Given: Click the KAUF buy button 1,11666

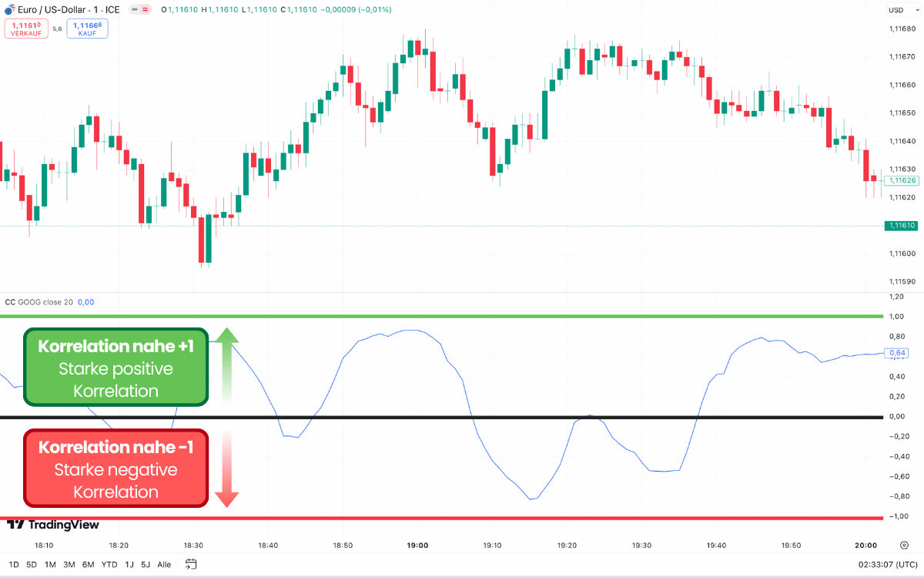Looking at the screenshot, I should (x=87, y=29).
